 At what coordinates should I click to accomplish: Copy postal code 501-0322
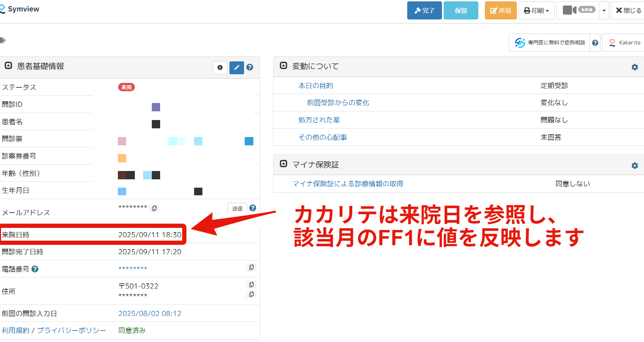click(x=251, y=285)
